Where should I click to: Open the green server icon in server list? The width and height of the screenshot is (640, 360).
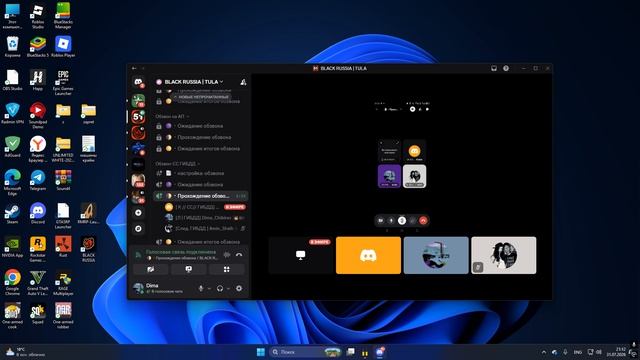tap(138, 100)
